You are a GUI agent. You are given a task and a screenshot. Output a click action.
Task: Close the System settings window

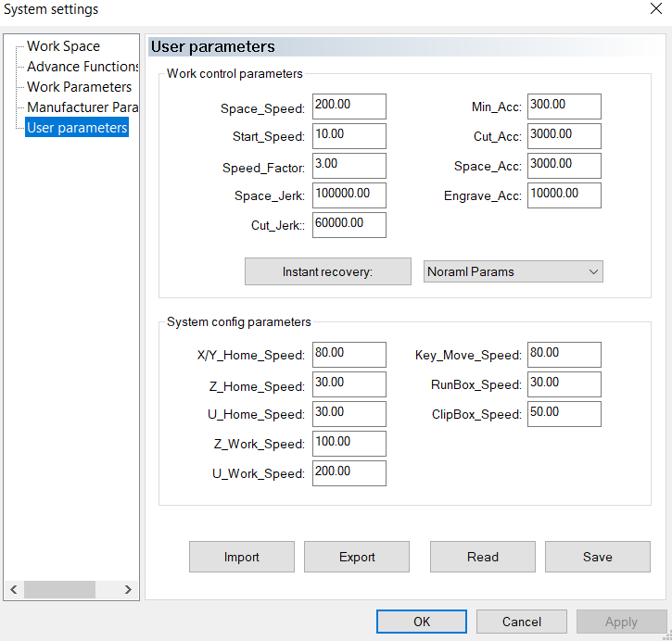[656, 9]
